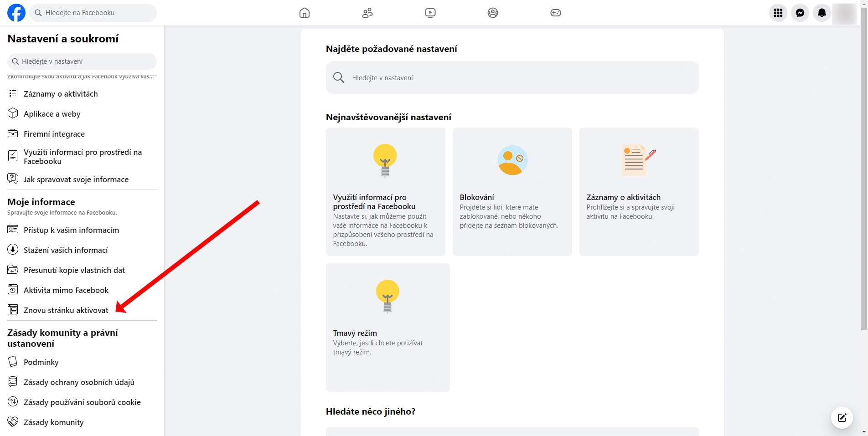Image resolution: width=868 pixels, height=436 pixels.
Task: Open Znovu stránku aktivovat option
Action: tap(66, 310)
